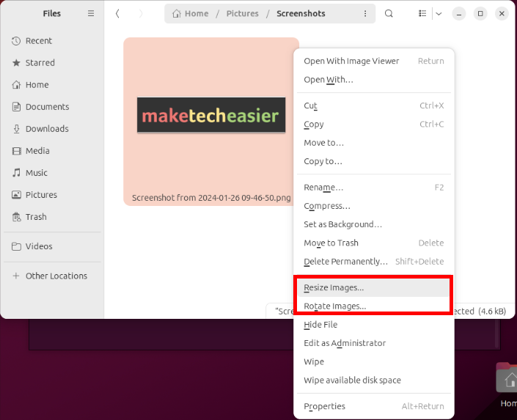
Task: Click the Screenshot from 2024-01-26 file name
Action: (211, 197)
